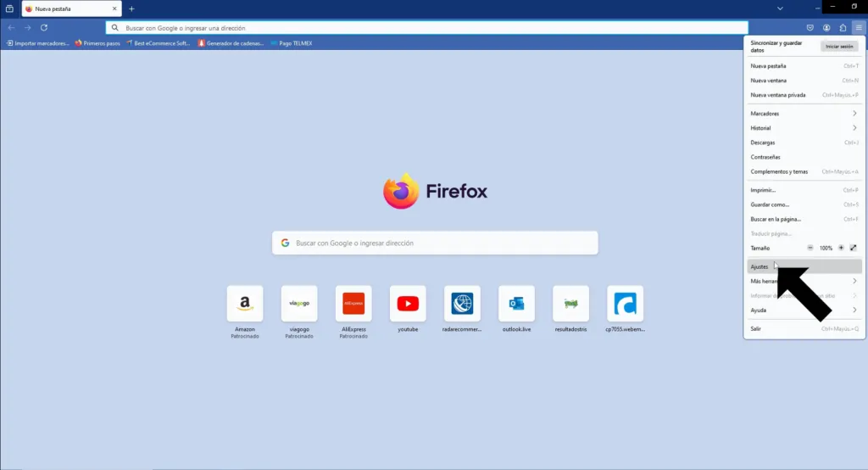Open the youtube shortcut tile
The width and height of the screenshot is (868, 470).
pyautogui.click(x=408, y=304)
